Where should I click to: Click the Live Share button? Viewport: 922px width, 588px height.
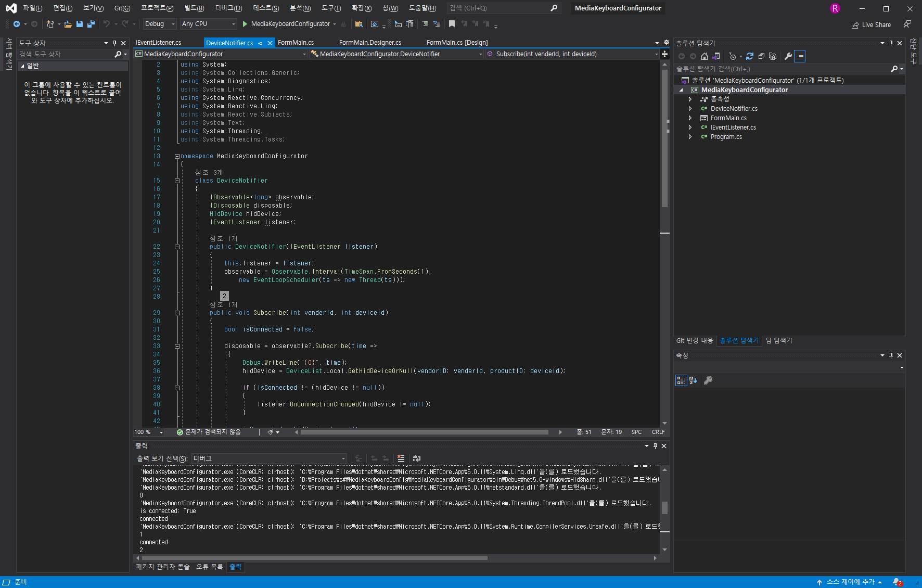coord(871,25)
